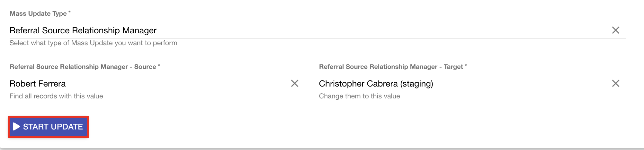The width and height of the screenshot is (644, 150).
Task: Click "Find all records with this value" hint
Action: 56,96
